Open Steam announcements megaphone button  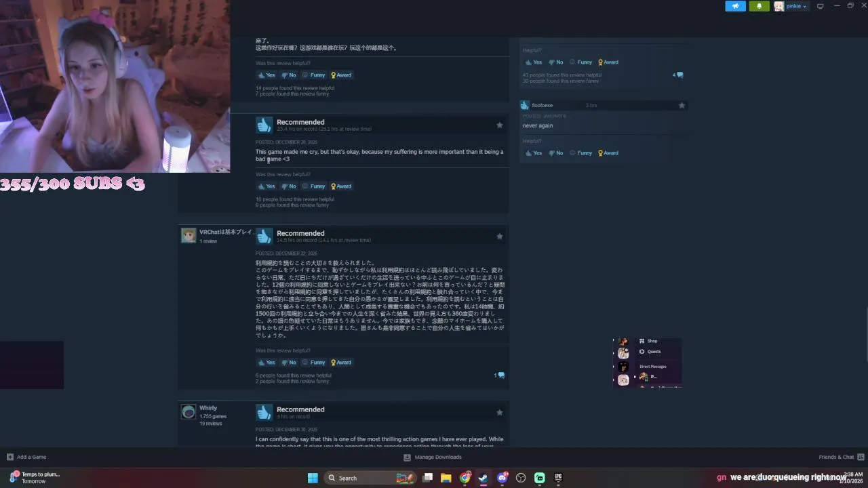735,6
